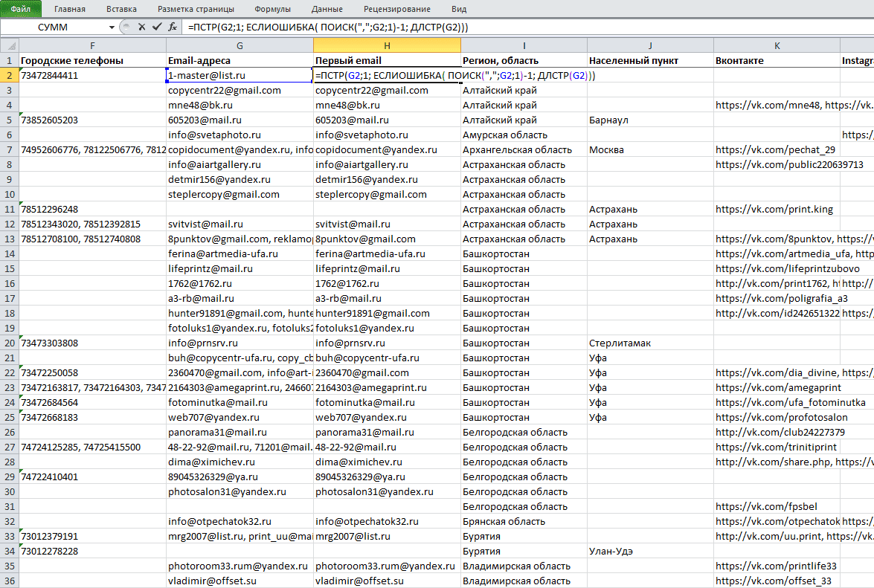Image resolution: width=874 pixels, height=588 pixels.
Task: Open the vk.com/print.king link cell
Action: coord(777,210)
